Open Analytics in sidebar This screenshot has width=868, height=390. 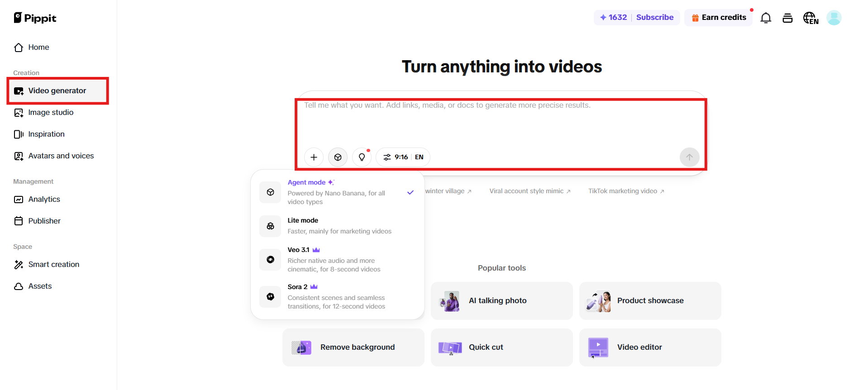(x=58, y=199)
